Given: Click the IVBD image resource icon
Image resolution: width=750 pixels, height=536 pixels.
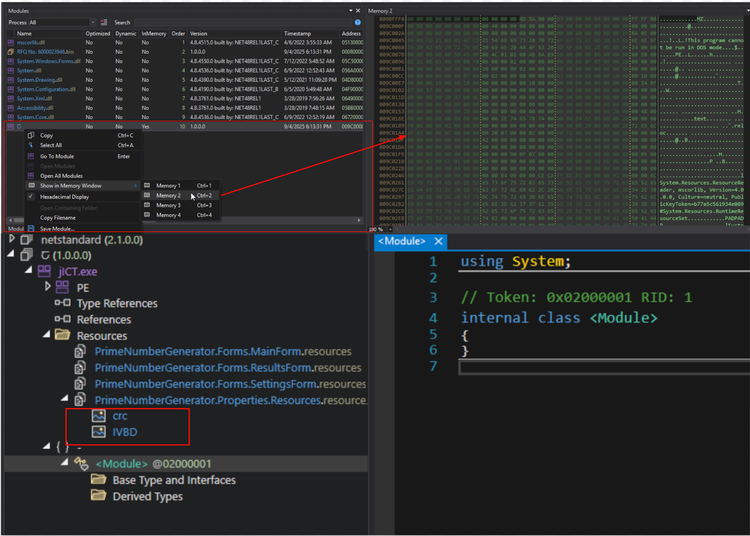Looking at the screenshot, I should click(98, 431).
